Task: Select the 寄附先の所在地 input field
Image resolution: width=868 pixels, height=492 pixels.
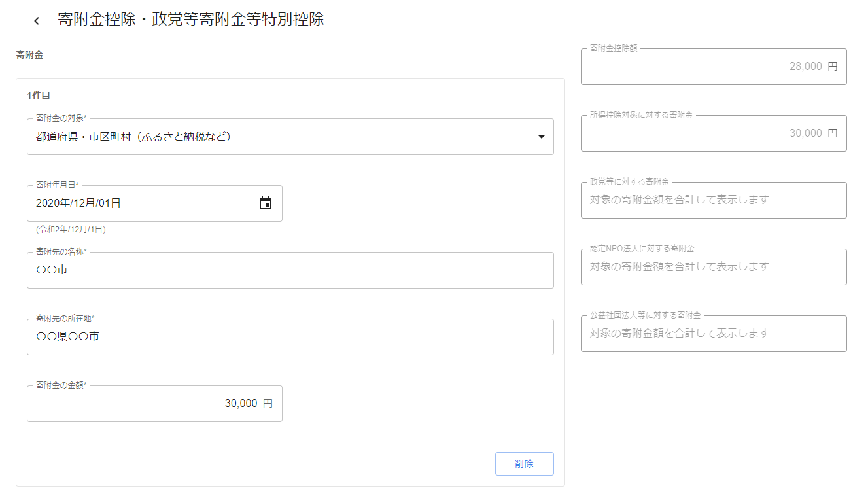Action: [x=290, y=337]
